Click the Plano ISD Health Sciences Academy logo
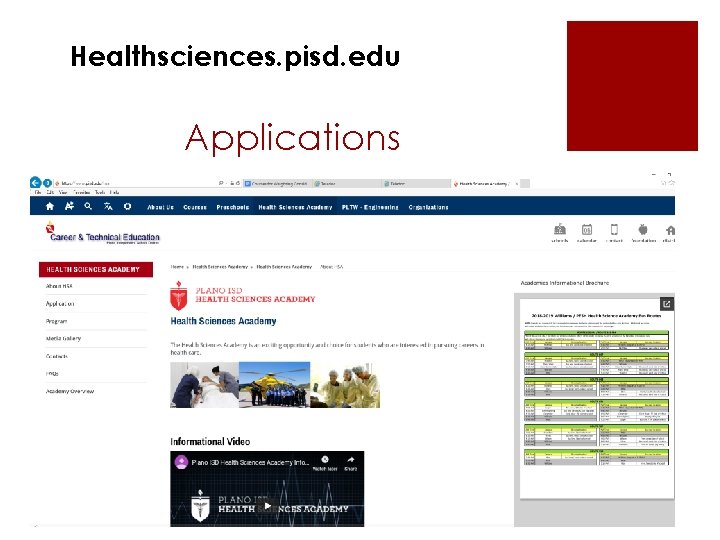Screen dimensions: 720x540 point(242,295)
